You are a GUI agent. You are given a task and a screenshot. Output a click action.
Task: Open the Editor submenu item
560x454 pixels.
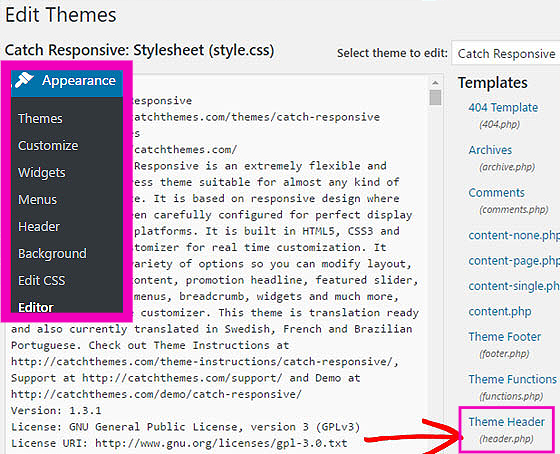coord(36,307)
